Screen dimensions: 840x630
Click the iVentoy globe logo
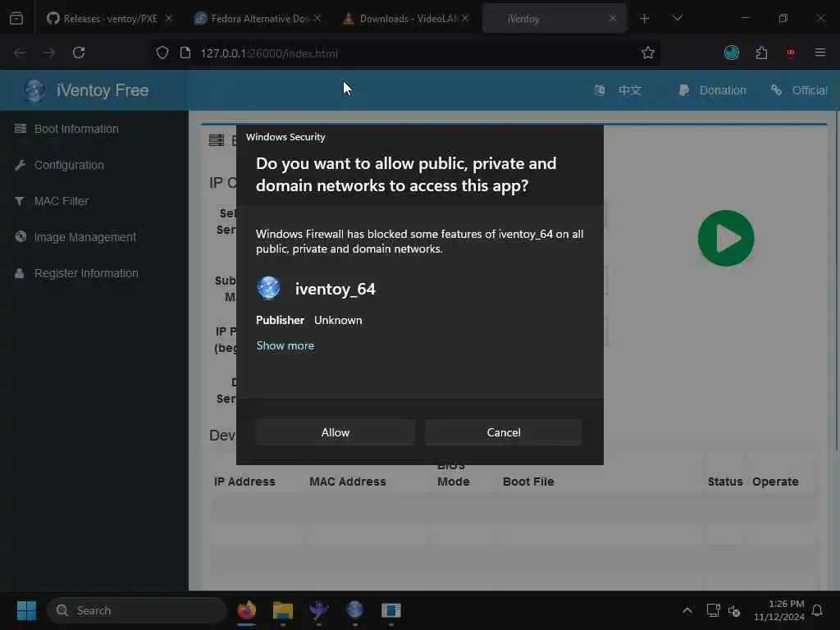click(34, 90)
